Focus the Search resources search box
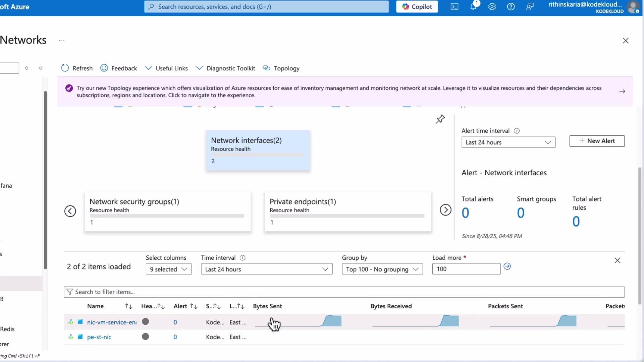Image resolution: width=644 pixels, height=362 pixels. (266, 7)
